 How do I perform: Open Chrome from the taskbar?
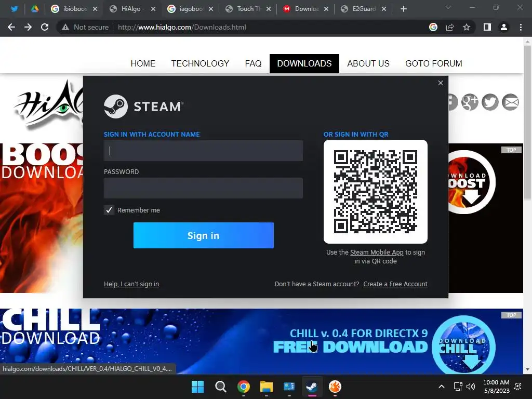(244, 387)
